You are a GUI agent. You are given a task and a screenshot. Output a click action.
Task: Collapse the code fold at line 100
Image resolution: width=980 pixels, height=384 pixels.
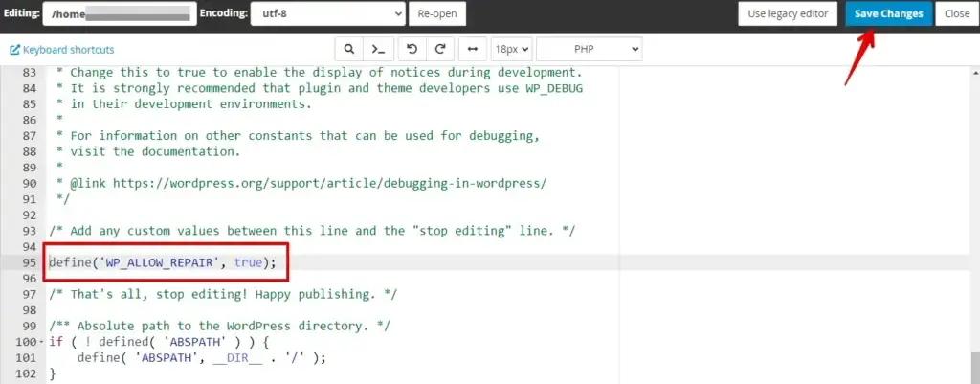pos(40,342)
